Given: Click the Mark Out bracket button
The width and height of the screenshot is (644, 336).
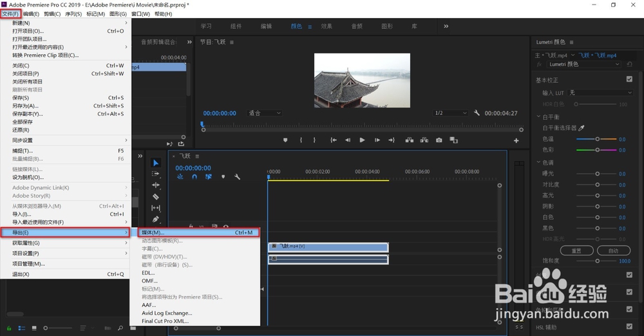Looking at the screenshot, I should (314, 140).
